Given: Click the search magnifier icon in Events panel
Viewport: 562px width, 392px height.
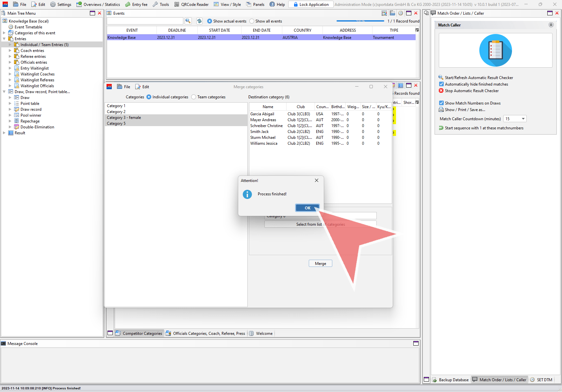Looking at the screenshot, I should [188, 21].
